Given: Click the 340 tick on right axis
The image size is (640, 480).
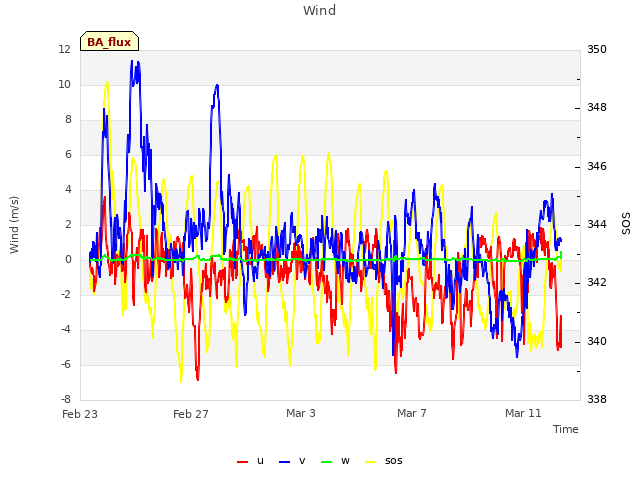Looking at the screenshot, I should click(597, 341).
